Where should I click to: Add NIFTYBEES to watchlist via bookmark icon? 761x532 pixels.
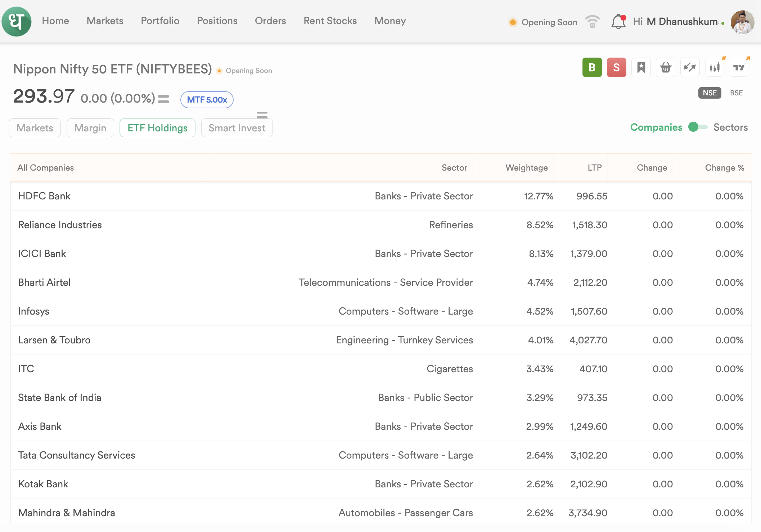click(641, 67)
